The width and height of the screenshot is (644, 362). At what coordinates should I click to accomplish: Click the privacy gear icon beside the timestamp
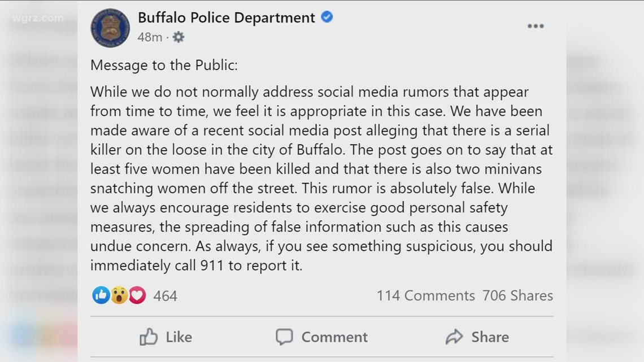click(178, 37)
